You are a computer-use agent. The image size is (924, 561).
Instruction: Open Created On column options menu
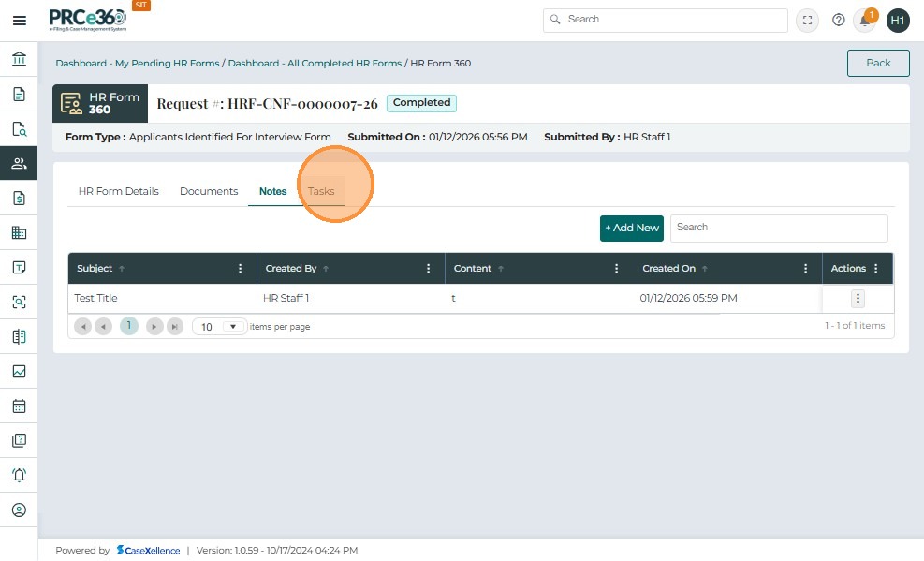[805, 269]
